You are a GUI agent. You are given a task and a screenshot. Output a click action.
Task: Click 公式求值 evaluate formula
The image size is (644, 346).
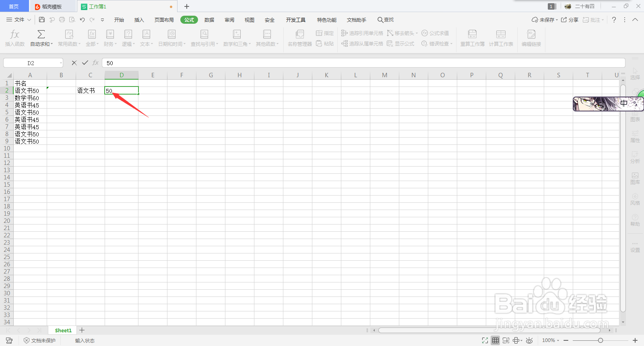coord(435,33)
